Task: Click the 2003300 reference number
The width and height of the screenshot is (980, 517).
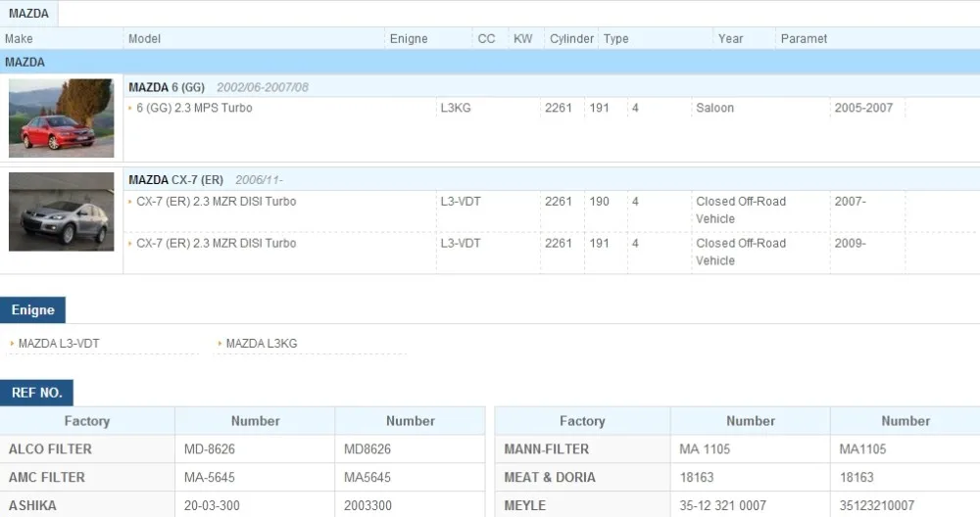Action: (x=367, y=505)
